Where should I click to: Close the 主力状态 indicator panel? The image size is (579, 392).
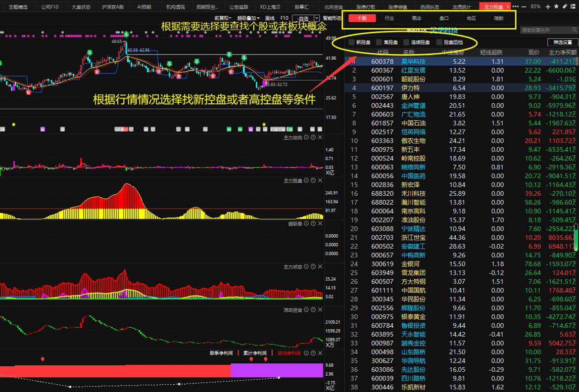(x=320, y=266)
